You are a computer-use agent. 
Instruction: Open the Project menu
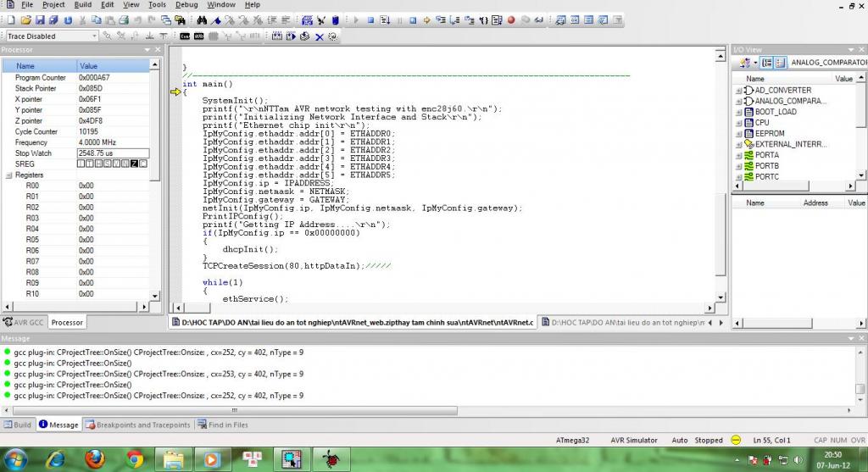tap(53, 4)
